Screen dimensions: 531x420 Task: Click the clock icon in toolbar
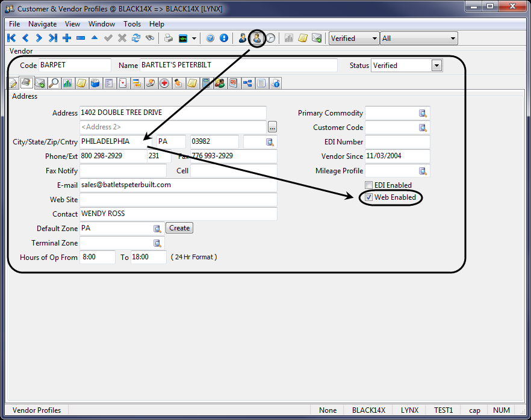coord(271,38)
